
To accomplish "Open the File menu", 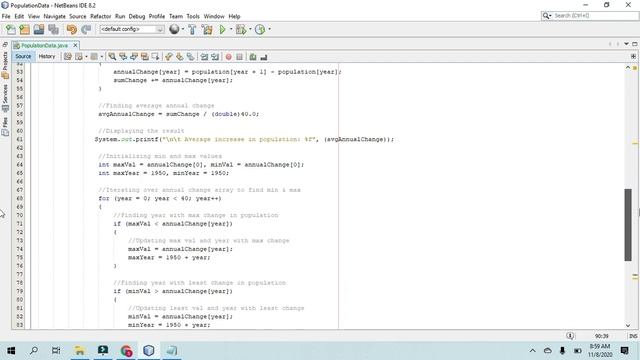I will coord(6,16).
